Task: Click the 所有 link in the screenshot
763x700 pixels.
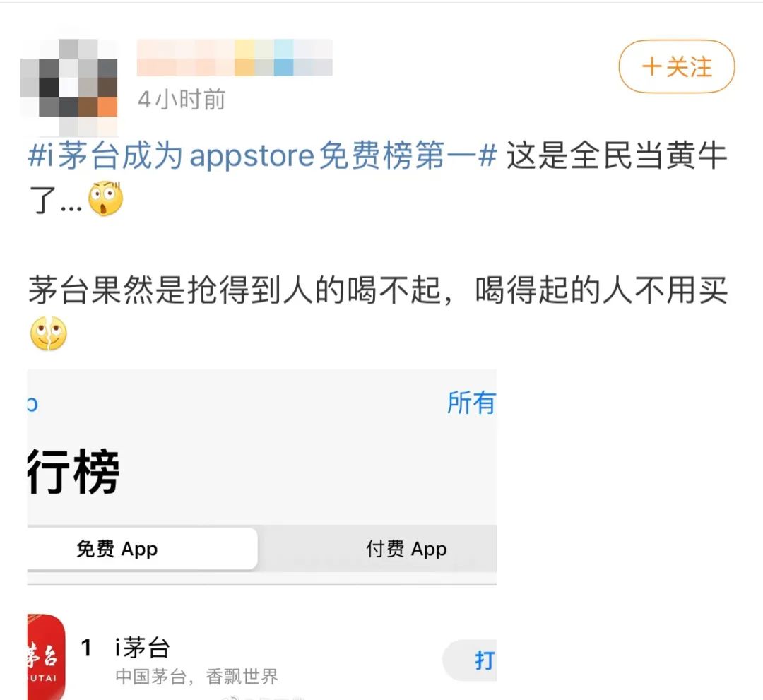Action: point(471,403)
